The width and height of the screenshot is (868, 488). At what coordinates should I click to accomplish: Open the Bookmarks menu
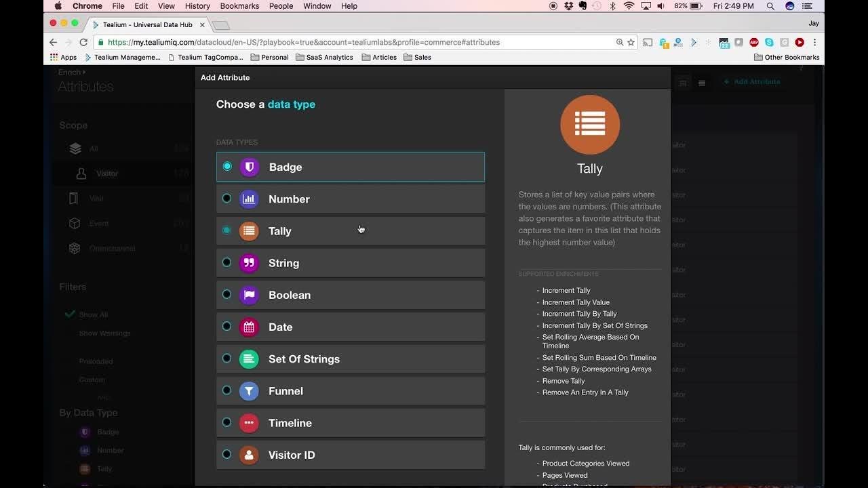[239, 6]
